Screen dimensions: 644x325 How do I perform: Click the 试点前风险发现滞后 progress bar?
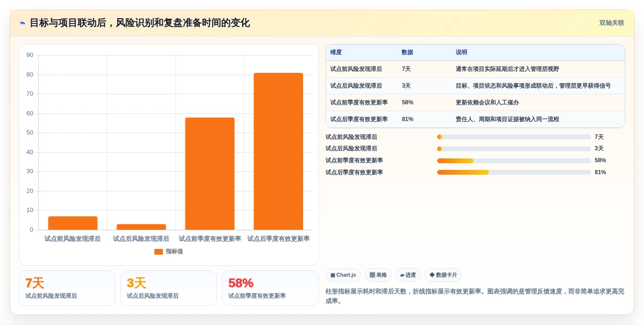514,137
